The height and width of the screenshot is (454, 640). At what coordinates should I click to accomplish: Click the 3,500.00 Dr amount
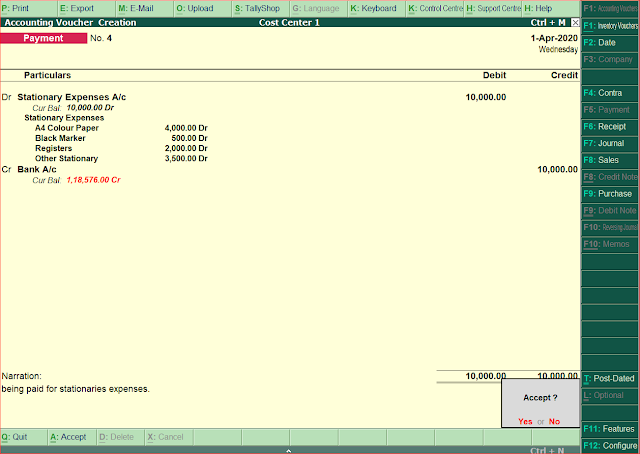point(186,158)
